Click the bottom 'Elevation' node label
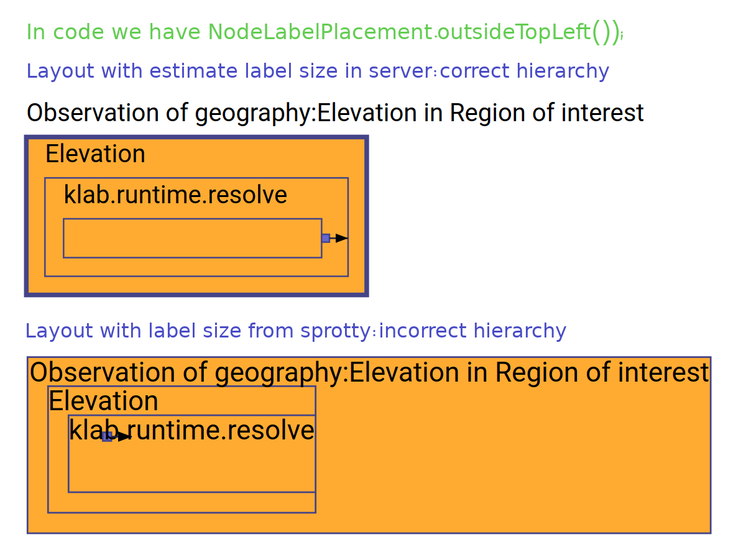Image resolution: width=746 pixels, height=560 pixels. 103,401
